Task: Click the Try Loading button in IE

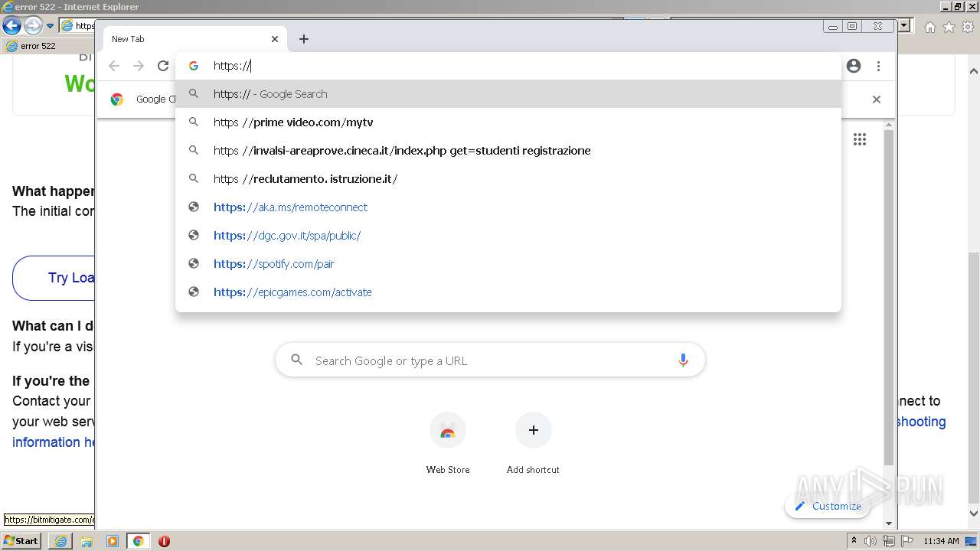Action: pyautogui.click(x=54, y=278)
